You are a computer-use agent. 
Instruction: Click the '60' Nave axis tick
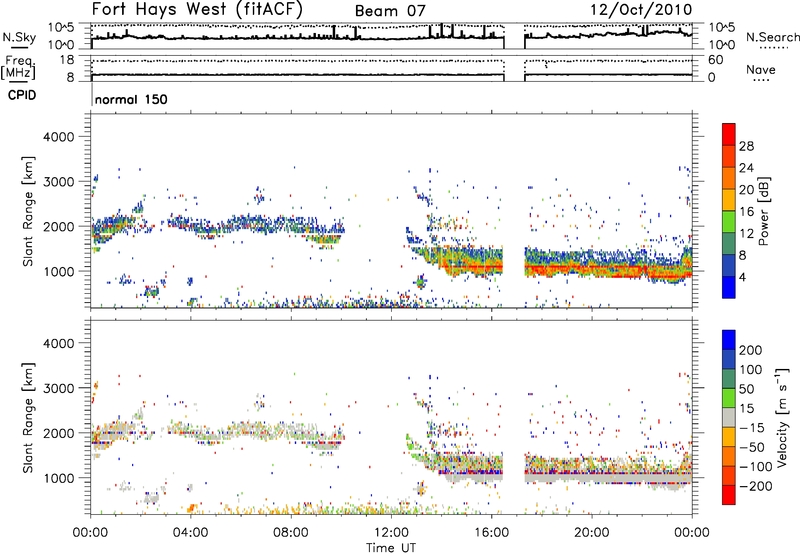click(716, 60)
